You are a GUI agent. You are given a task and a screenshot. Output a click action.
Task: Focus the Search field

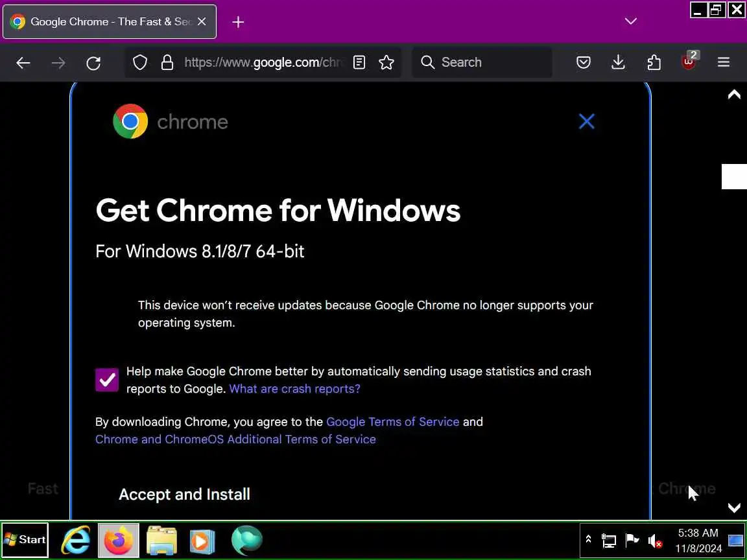(482, 62)
